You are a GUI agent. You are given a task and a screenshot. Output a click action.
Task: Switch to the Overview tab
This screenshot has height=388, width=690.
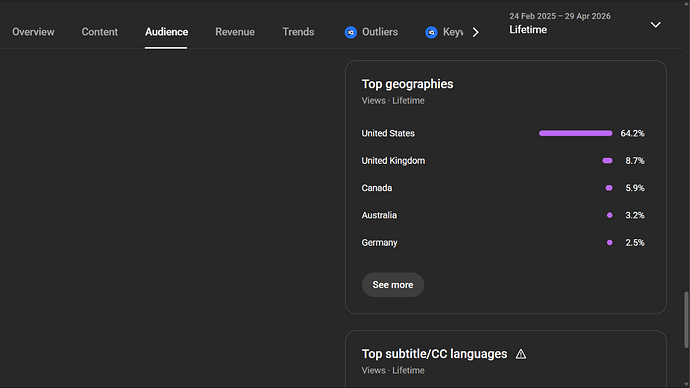pos(33,32)
